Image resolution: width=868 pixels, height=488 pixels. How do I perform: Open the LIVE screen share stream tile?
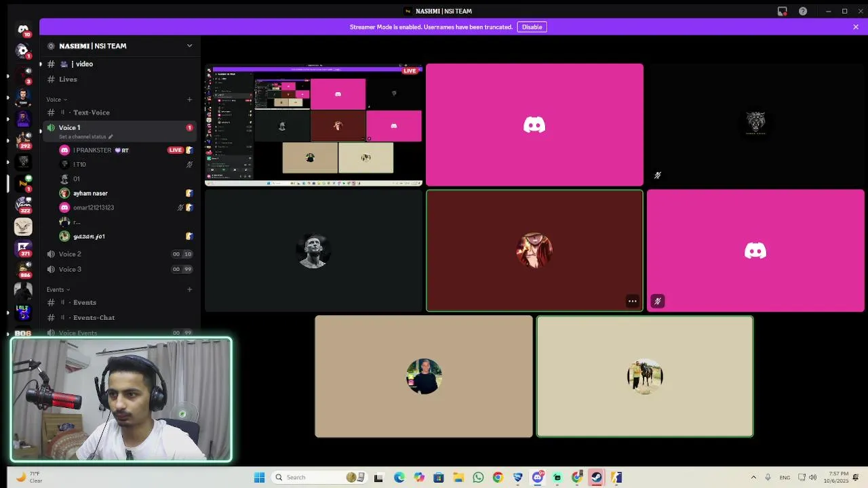tap(314, 125)
